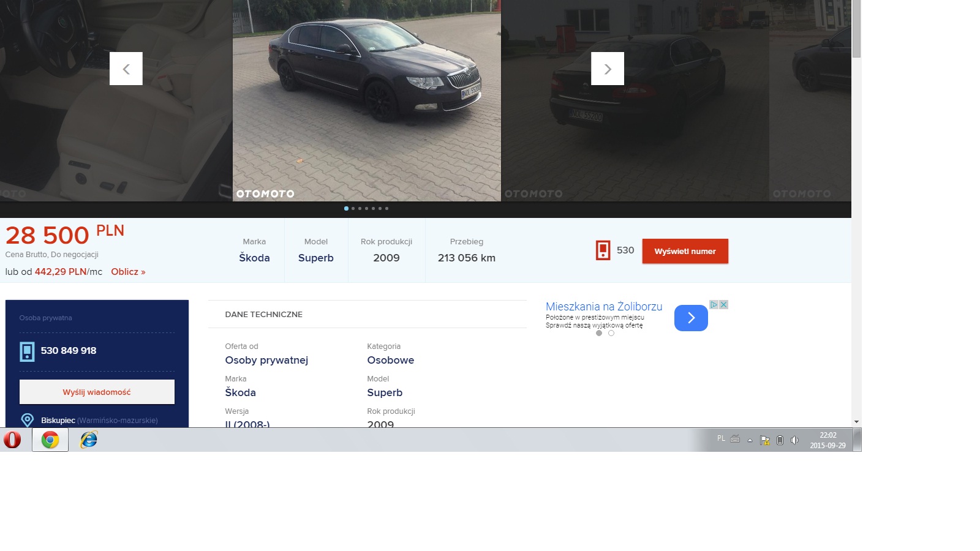Show hidden system tray icons
This screenshot has width=980, height=551.
(x=750, y=440)
